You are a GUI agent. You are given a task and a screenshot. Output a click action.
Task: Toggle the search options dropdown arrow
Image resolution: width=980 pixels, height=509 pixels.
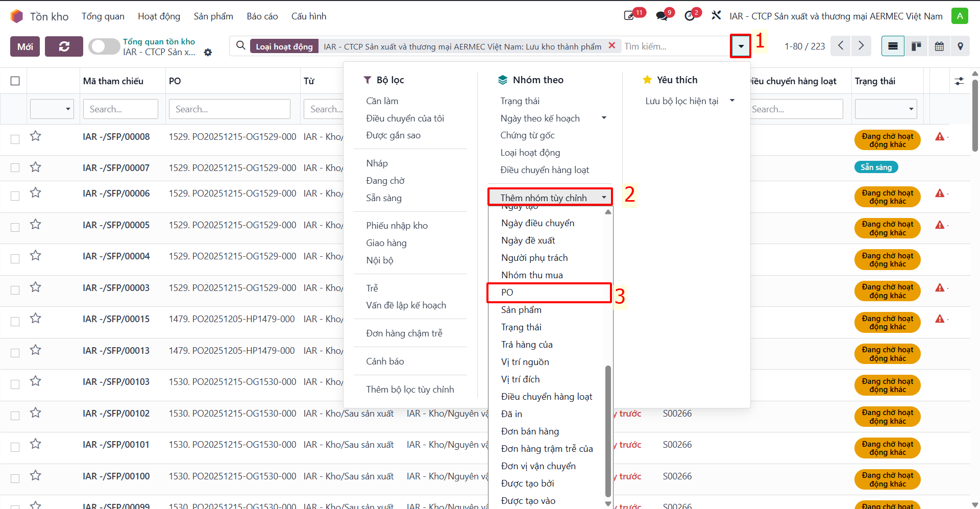pos(741,46)
